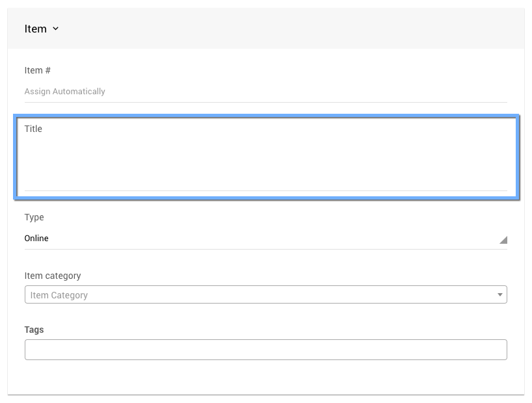Open the Item Category combo box

pos(260,295)
